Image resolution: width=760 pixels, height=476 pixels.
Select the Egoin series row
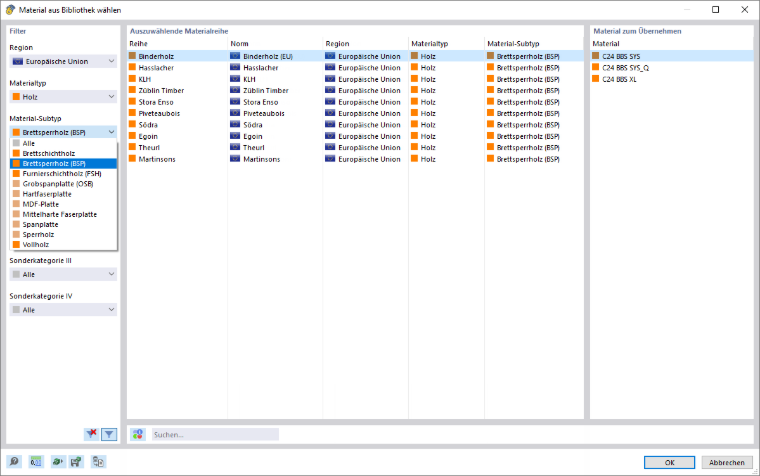pos(355,137)
